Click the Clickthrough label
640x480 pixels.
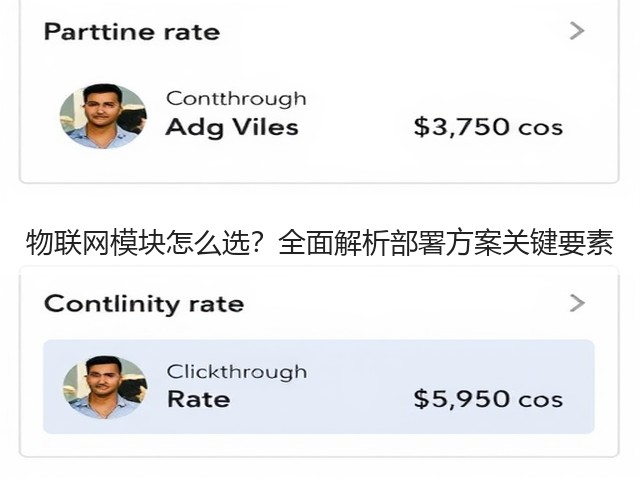tap(237, 371)
